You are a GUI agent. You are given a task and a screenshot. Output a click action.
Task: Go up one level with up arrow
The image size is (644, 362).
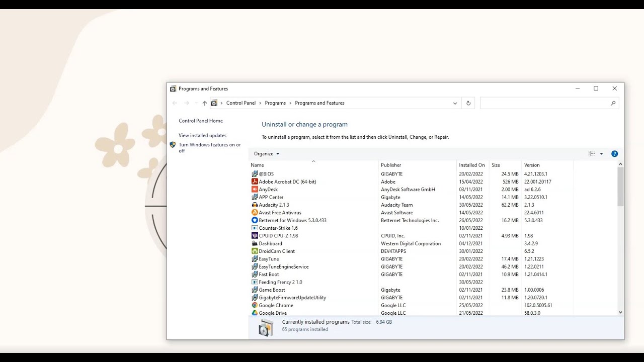[205, 103]
